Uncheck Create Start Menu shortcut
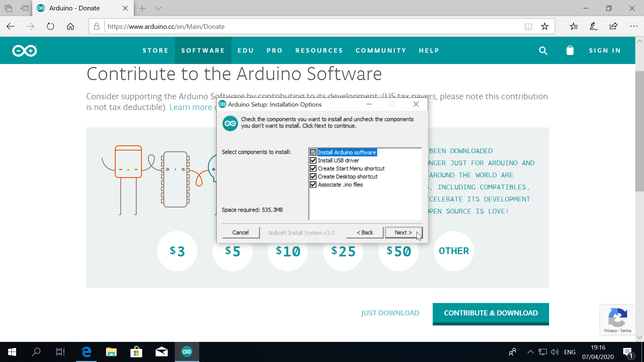This screenshot has height=362, width=644. pos(313,169)
